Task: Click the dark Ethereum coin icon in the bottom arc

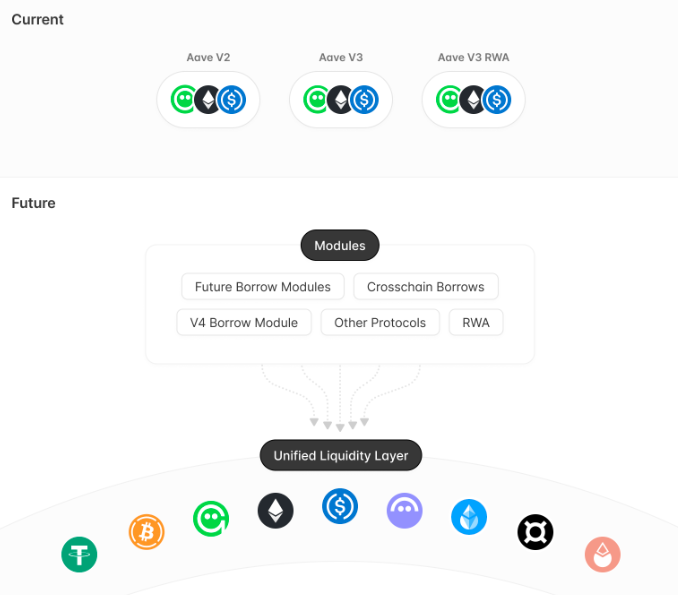Action: pyautogui.click(x=276, y=511)
